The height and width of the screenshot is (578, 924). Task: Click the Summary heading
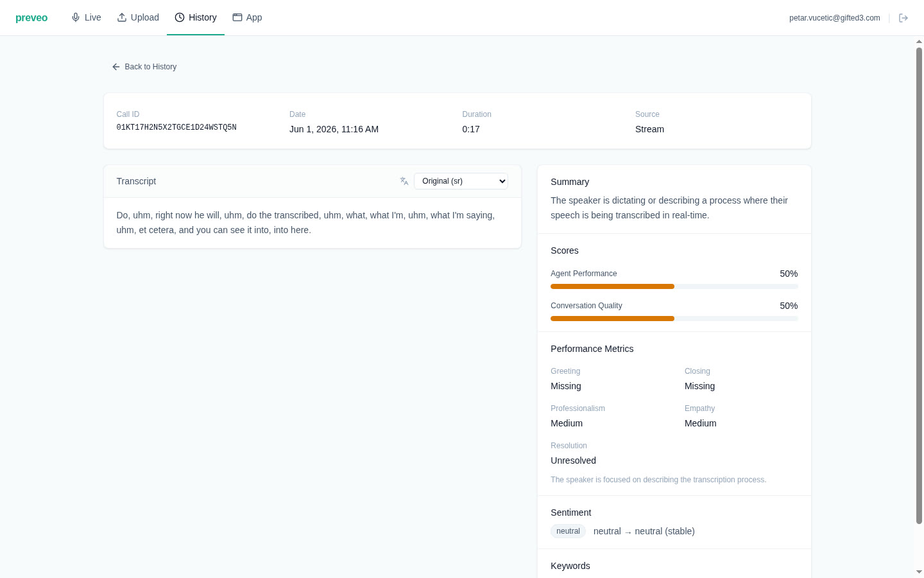[570, 182]
